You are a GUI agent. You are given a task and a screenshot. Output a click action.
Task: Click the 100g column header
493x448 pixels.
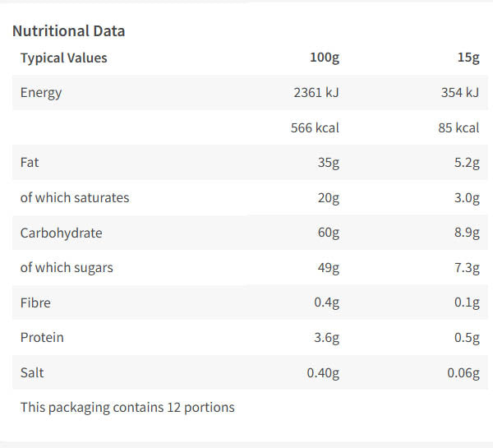324,58
